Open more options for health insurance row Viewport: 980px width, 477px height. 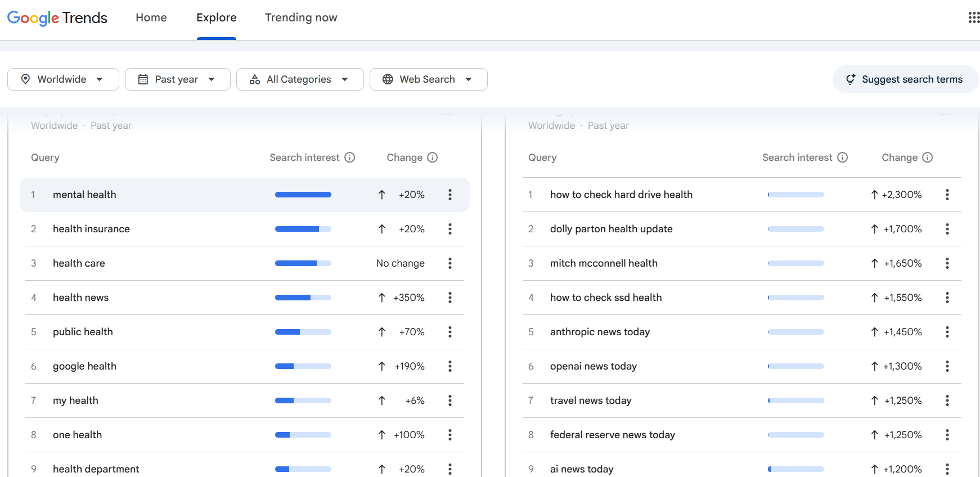point(450,229)
